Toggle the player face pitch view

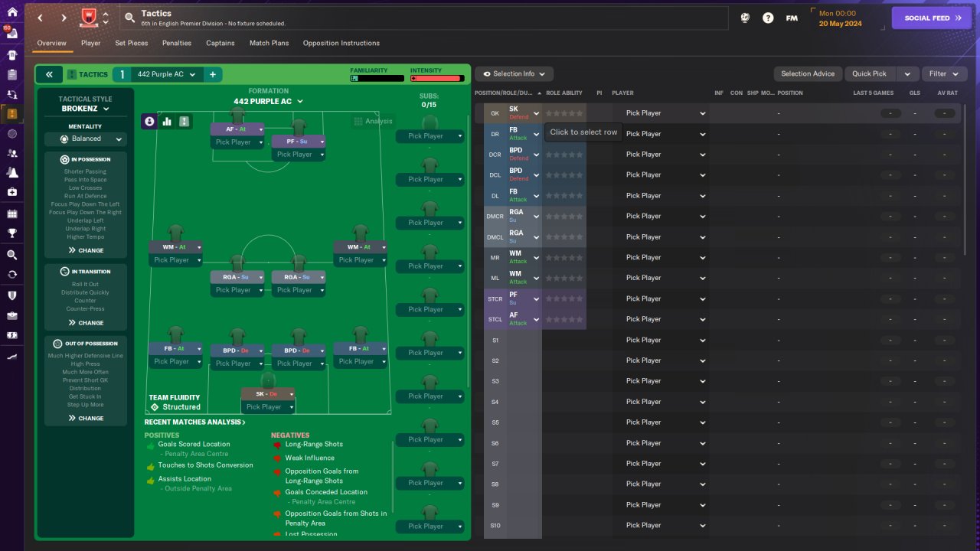149,121
